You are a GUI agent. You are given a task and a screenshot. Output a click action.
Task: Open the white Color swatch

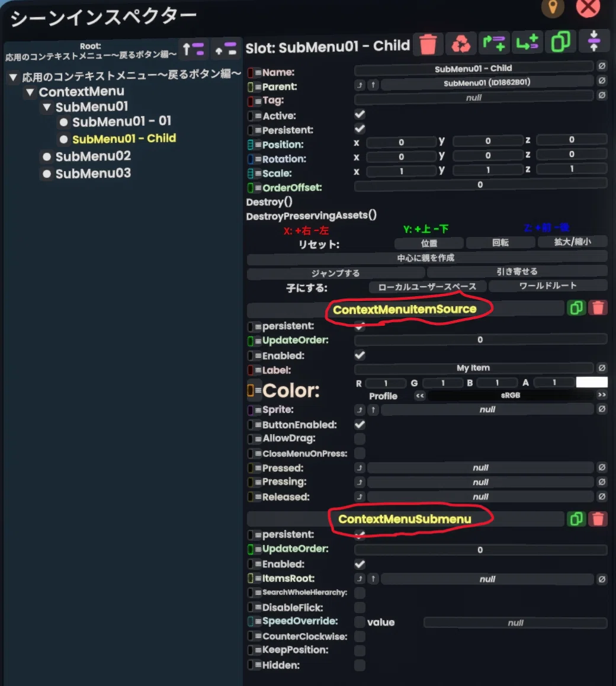point(592,382)
